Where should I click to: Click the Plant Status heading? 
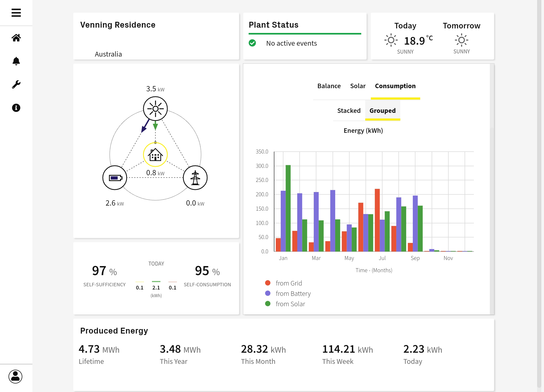274,25
